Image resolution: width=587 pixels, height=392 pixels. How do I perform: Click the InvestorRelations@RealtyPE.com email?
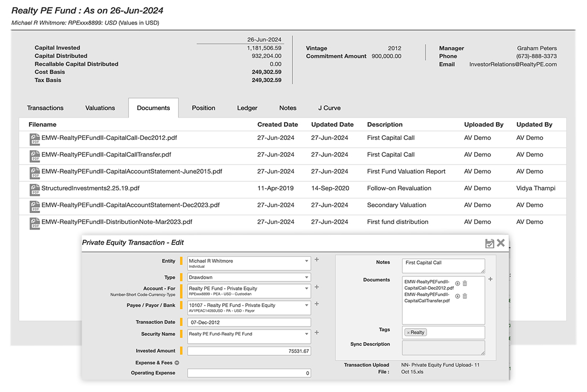click(513, 64)
